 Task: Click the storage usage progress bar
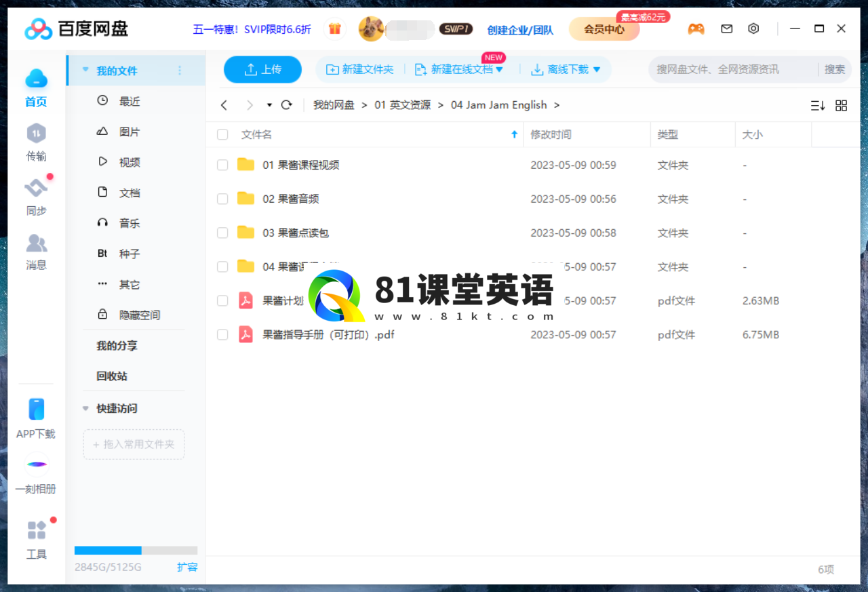click(x=136, y=551)
